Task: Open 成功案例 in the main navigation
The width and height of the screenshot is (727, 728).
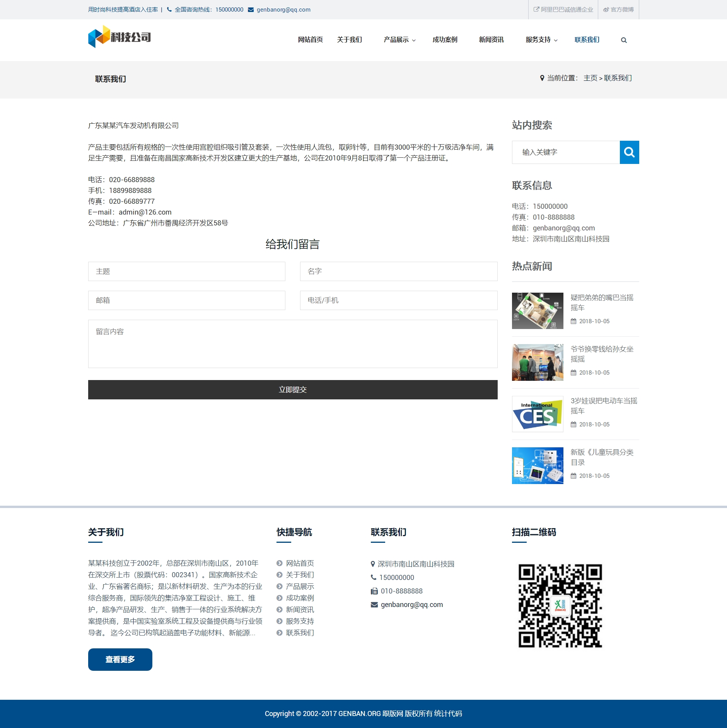Action: (445, 40)
